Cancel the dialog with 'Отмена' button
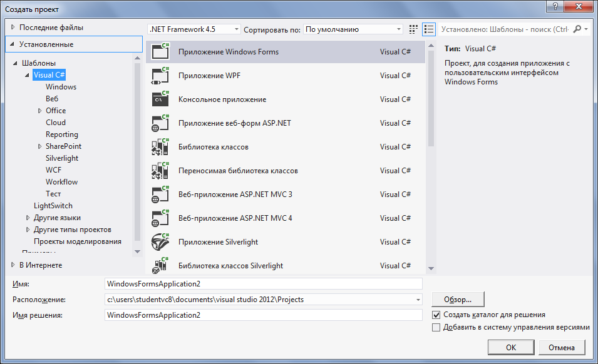598x364 pixels. click(562, 347)
